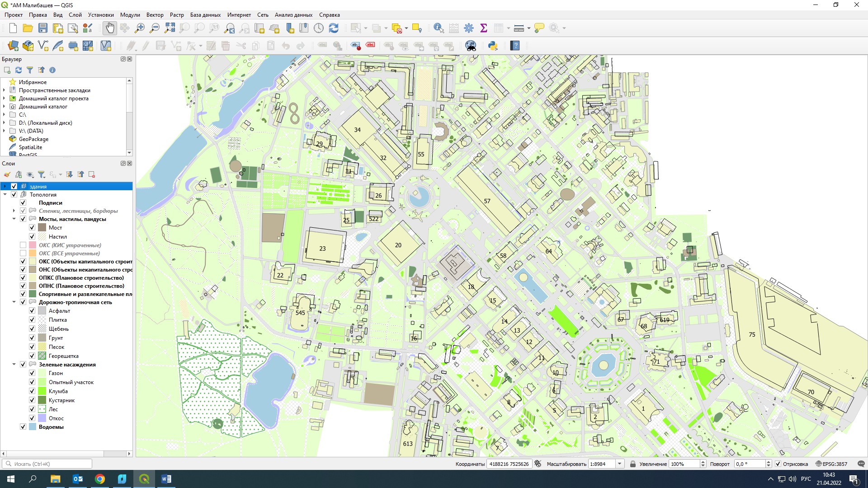Click the Refresh map icon
Viewport: 868px width, 488px height.
point(334,28)
